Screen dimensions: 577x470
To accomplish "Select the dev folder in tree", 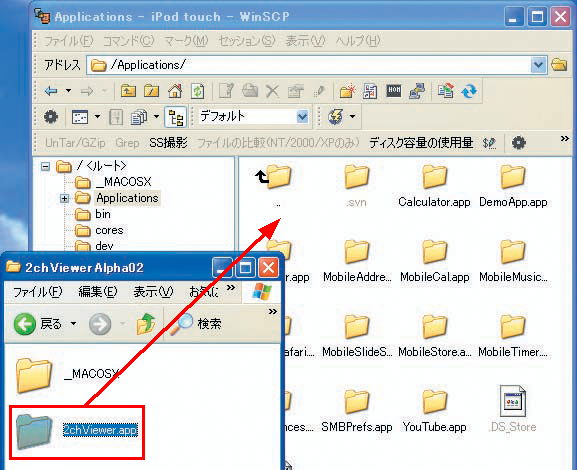I will click(x=104, y=246).
